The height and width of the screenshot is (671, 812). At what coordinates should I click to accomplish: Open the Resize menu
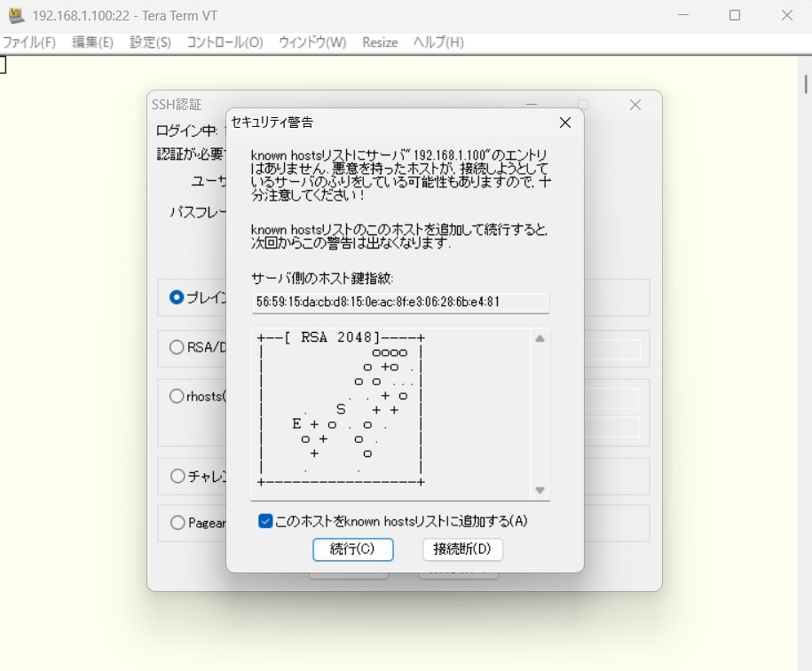point(380,43)
